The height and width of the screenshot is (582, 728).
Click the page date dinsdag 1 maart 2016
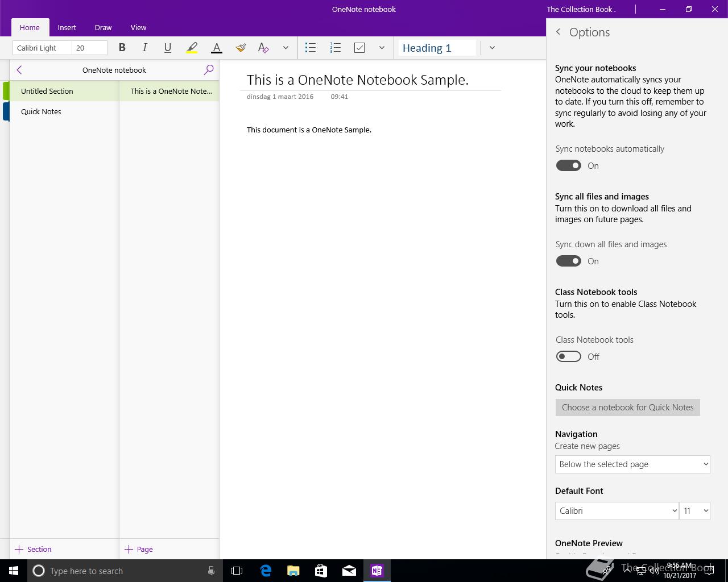pyautogui.click(x=280, y=96)
